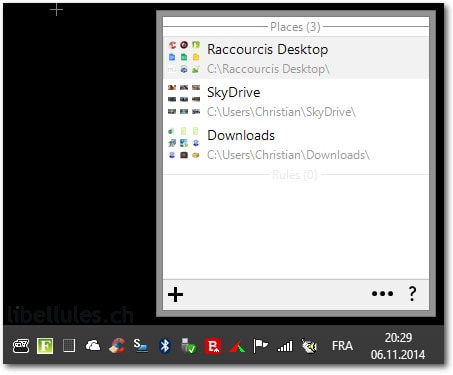
Task: Open Safely Remove Hardware tray icon
Action: click(189, 346)
